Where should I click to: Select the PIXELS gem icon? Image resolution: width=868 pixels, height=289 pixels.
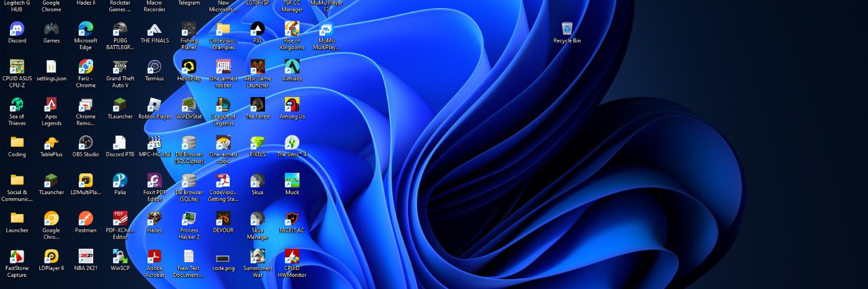pyautogui.click(x=258, y=142)
